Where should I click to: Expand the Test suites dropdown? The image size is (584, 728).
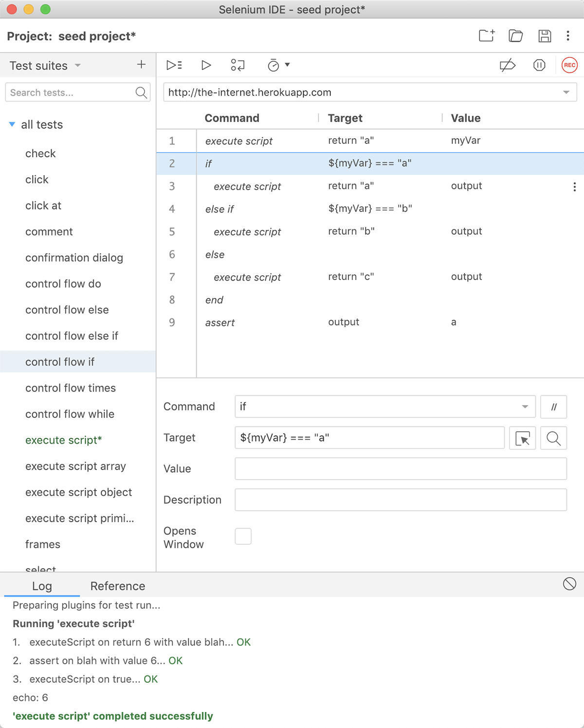[77, 65]
